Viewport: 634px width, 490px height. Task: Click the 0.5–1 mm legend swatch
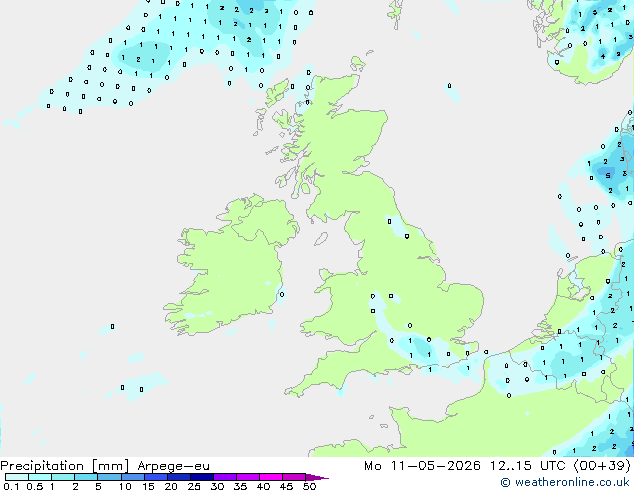(40, 477)
